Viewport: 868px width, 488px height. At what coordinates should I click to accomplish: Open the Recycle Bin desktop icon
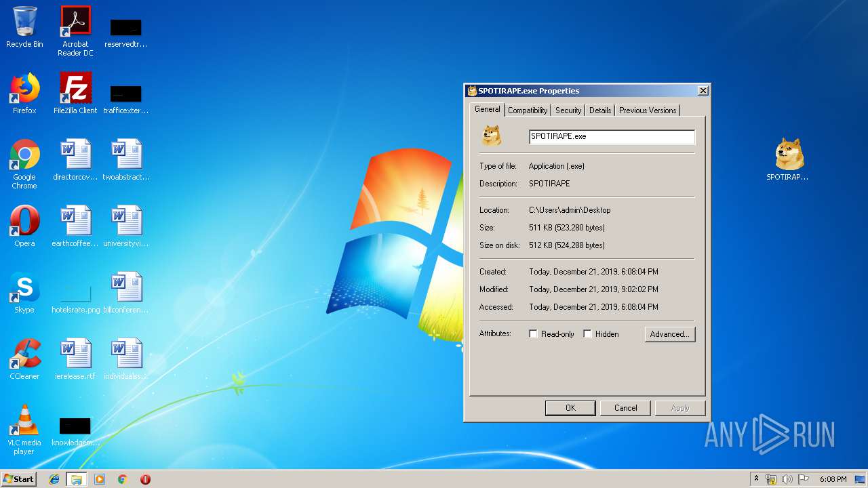[x=24, y=28]
